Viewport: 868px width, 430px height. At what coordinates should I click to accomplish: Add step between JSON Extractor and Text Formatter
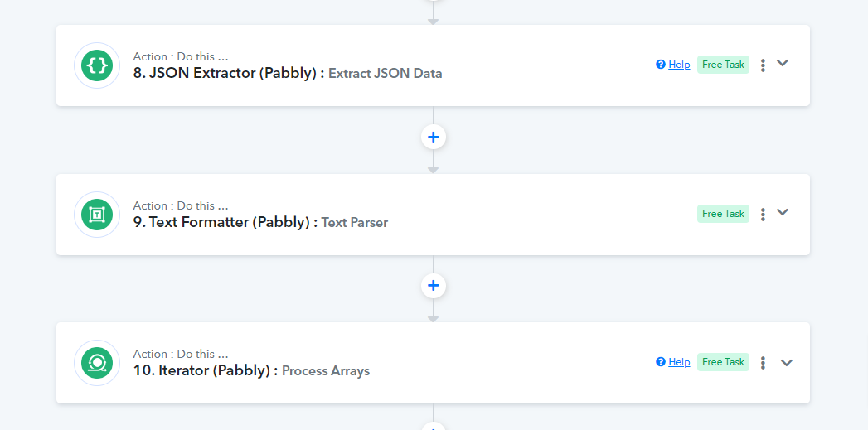tap(434, 137)
